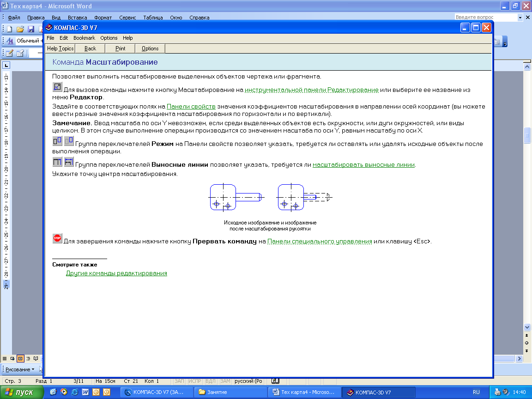Click red STOP icon in help text

click(x=57, y=238)
